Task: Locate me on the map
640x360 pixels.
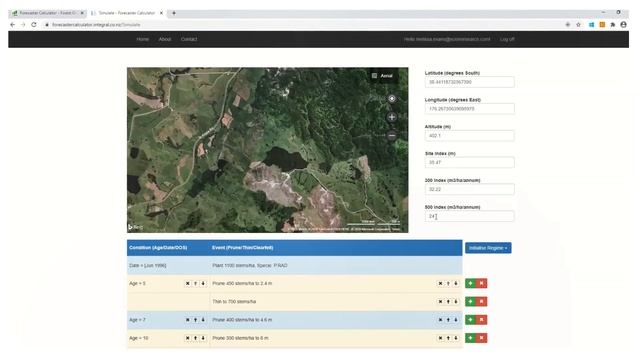Action: tap(391, 98)
